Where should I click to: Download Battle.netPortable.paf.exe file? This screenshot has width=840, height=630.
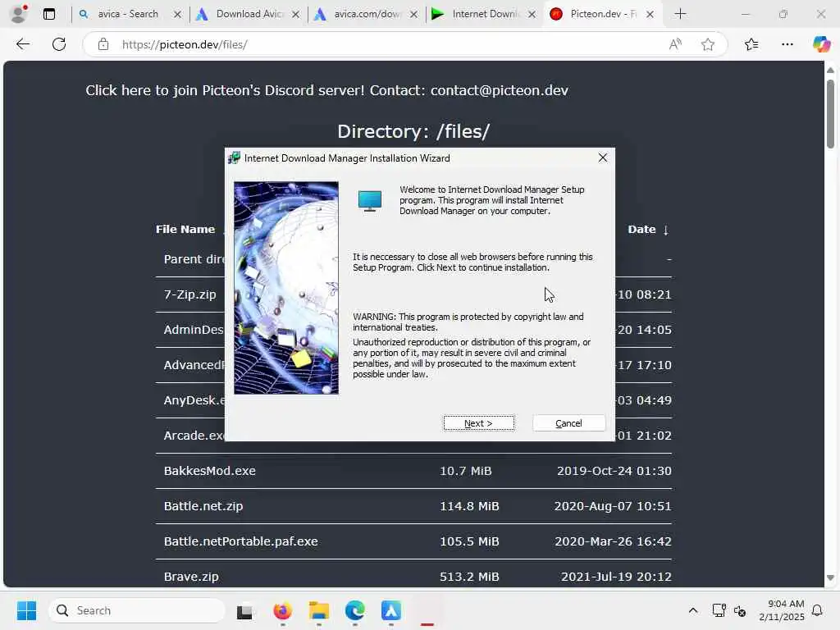coord(241,541)
